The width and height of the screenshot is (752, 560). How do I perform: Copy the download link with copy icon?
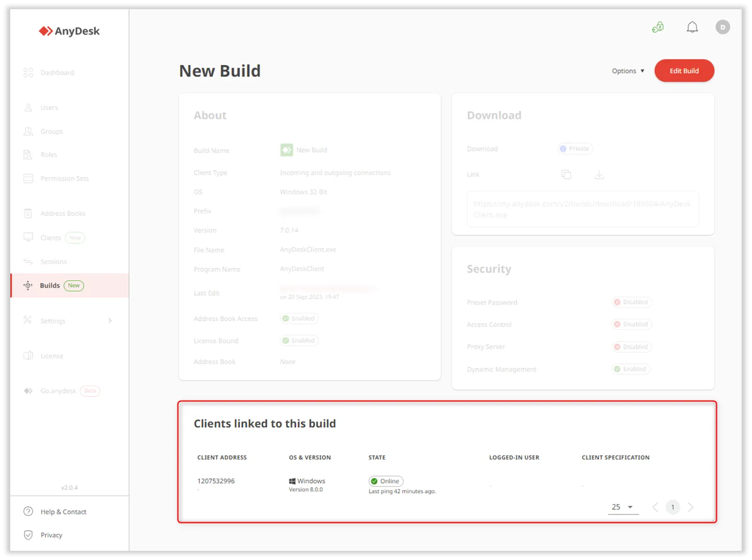(566, 174)
